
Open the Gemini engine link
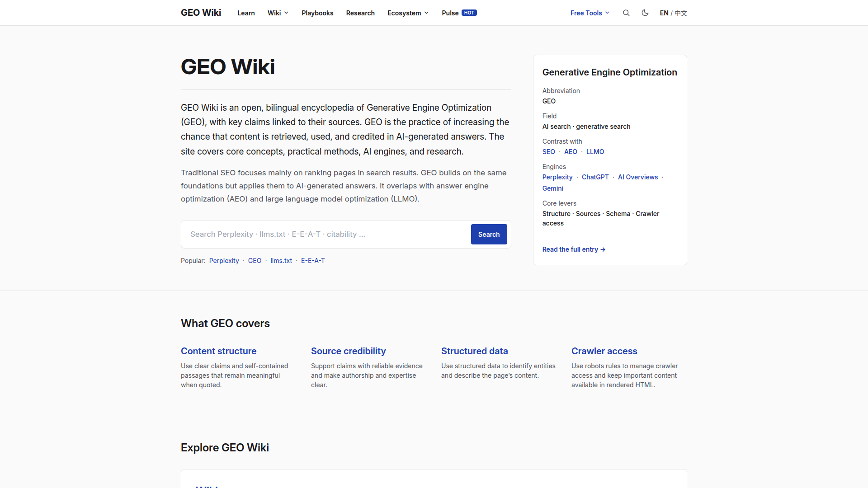click(x=553, y=188)
